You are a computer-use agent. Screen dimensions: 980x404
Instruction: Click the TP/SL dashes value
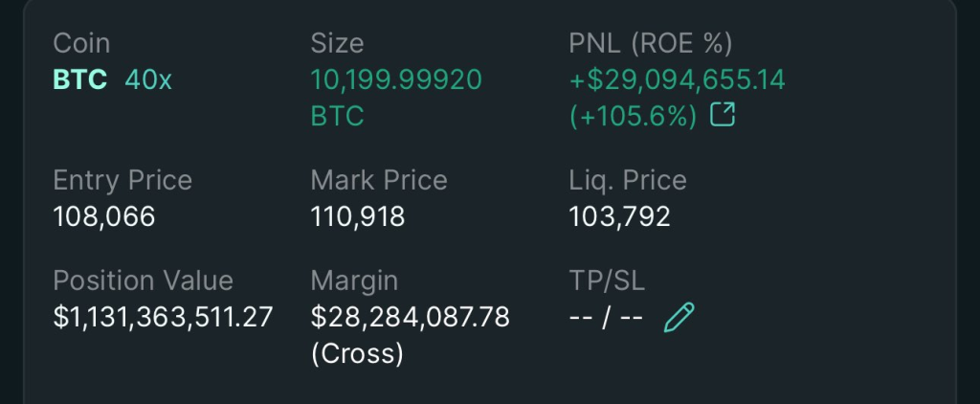[606, 317]
